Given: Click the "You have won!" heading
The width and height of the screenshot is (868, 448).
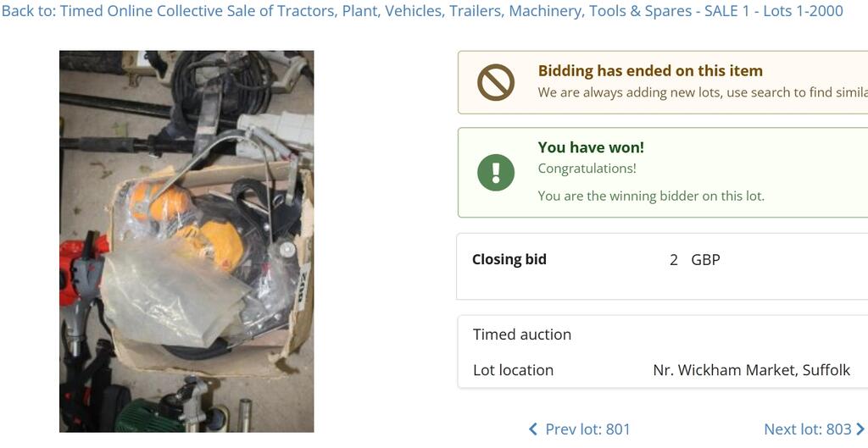Looking at the screenshot, I should (591, 147).
